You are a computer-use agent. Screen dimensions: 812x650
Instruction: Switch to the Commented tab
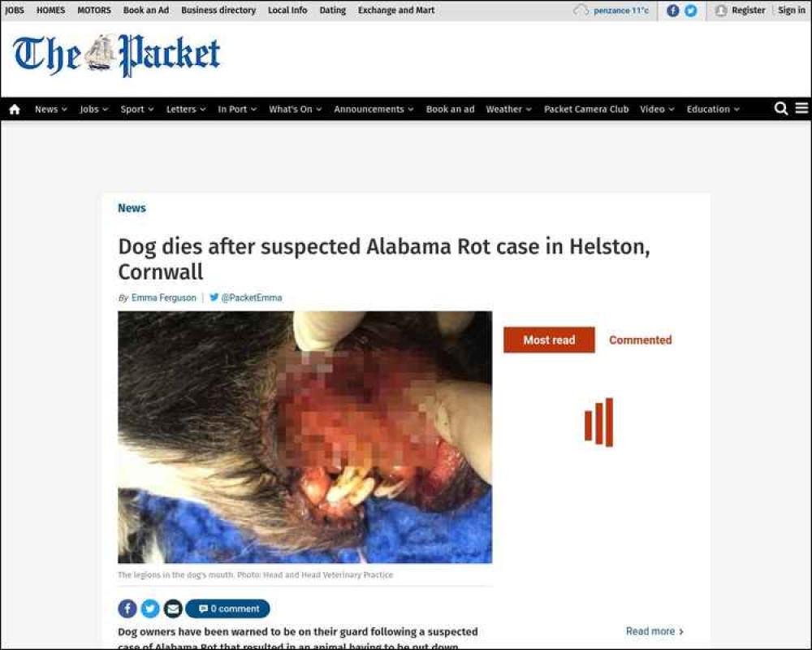coord(640,340)
